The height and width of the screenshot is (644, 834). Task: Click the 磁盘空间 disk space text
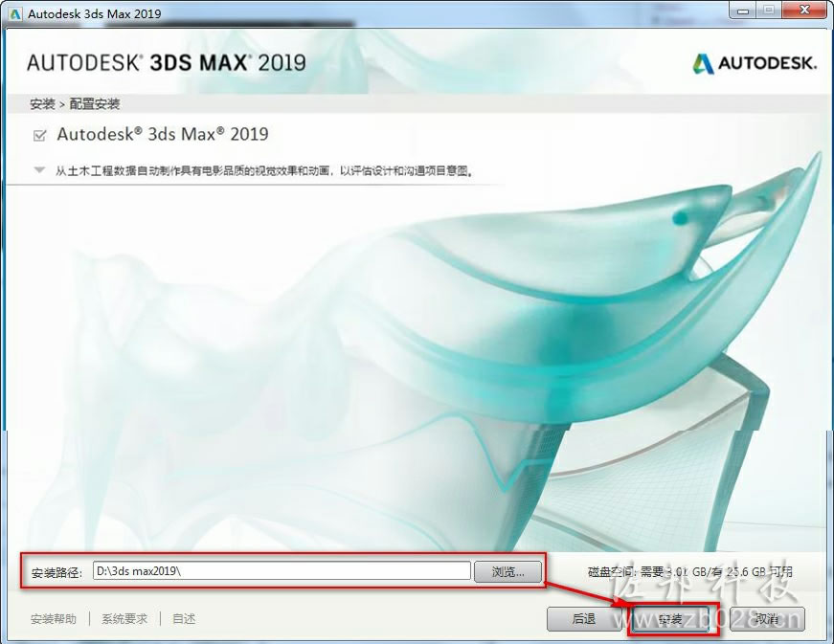689,572
